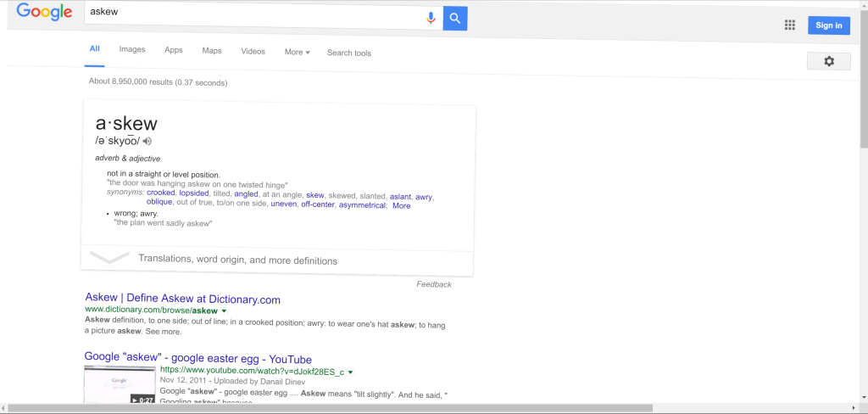Switch to Videos tab

(x=253, y=52)
